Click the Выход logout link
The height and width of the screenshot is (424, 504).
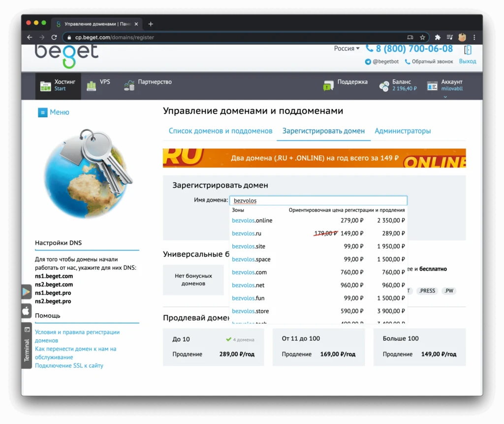pyautogui.click(x=468, y=61)
